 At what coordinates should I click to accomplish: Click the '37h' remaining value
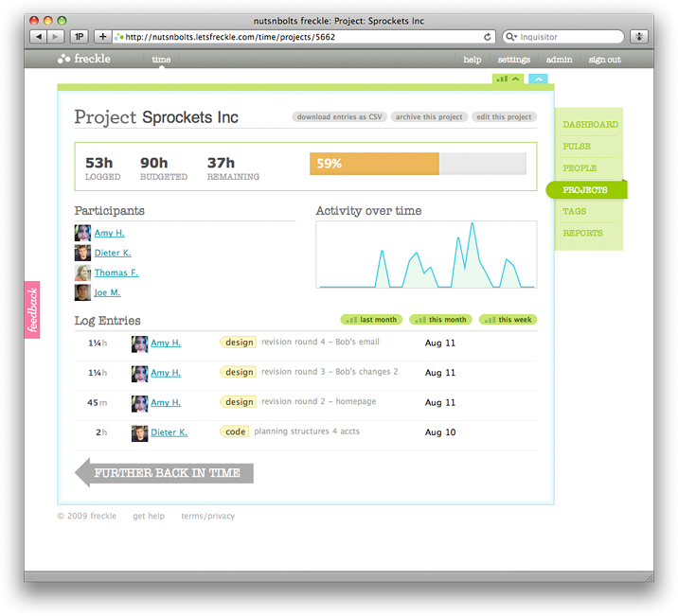pyautogui.click(x=221, y=163)
